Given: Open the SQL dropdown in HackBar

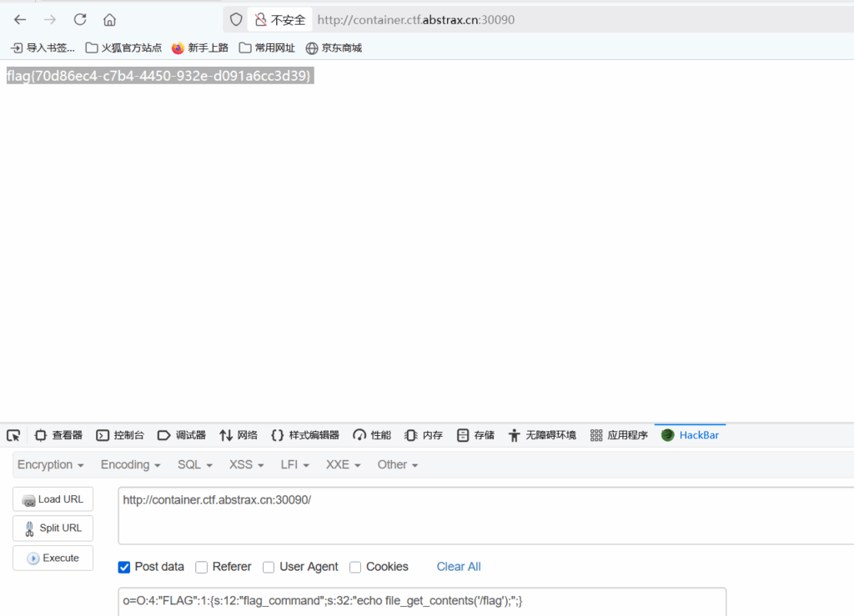Looking at the screenshot, I should (195, 464).
